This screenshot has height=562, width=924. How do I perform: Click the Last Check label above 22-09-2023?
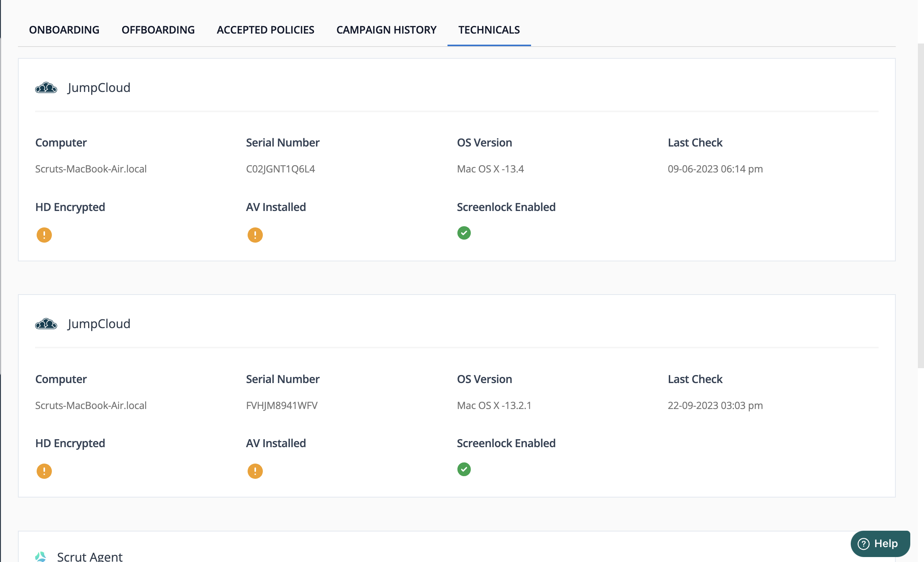[695, 379]
